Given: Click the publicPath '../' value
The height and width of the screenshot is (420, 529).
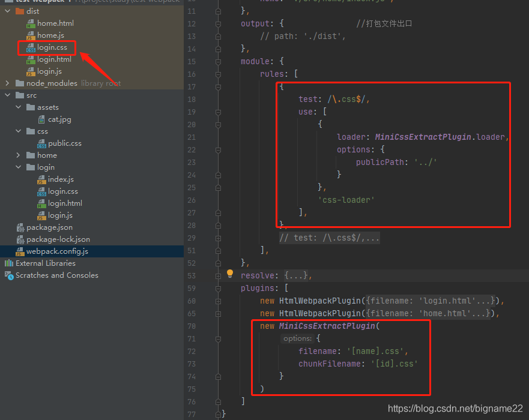Looking at the screenshot, I should pos(426,162).
